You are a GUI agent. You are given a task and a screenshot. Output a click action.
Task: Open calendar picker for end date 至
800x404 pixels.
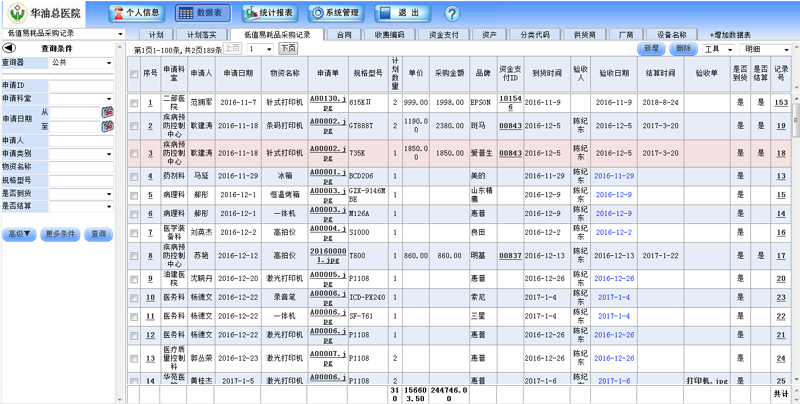click(107, 126)
